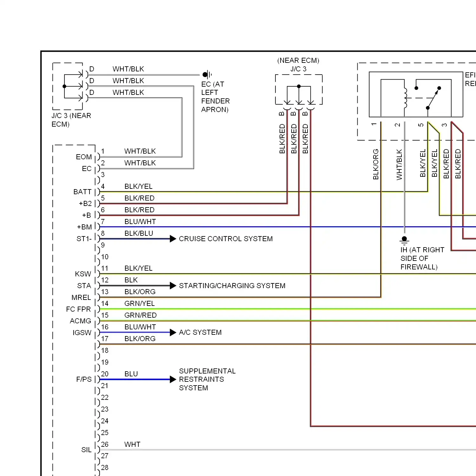This screenshot has width=476, height=476.
Task: Click connector pin number 19
Action: 105,362
